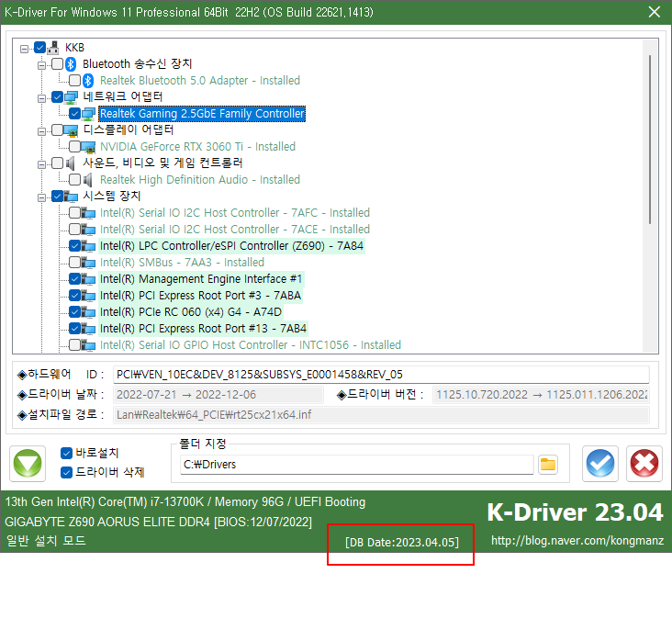Click the LPC Controller 7A84 device icon
This screenshot has height=641, width=672.
click(88, 246)
